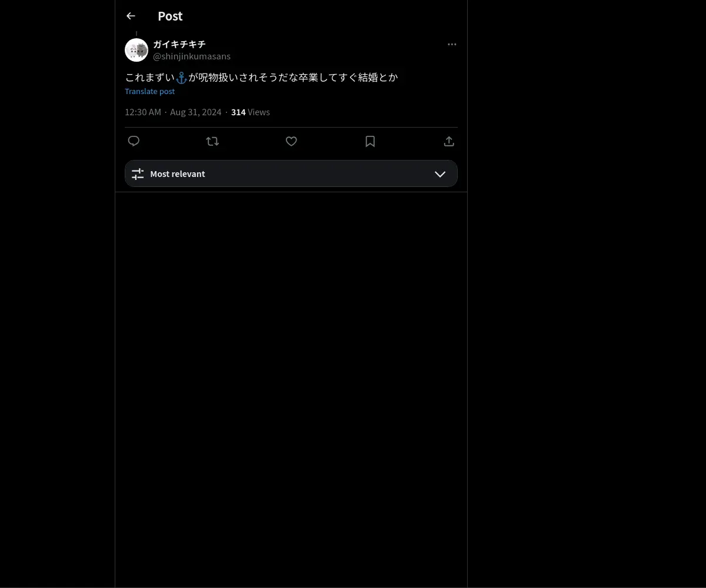
Task: View the 314 Views count
Action: point(251,112)
